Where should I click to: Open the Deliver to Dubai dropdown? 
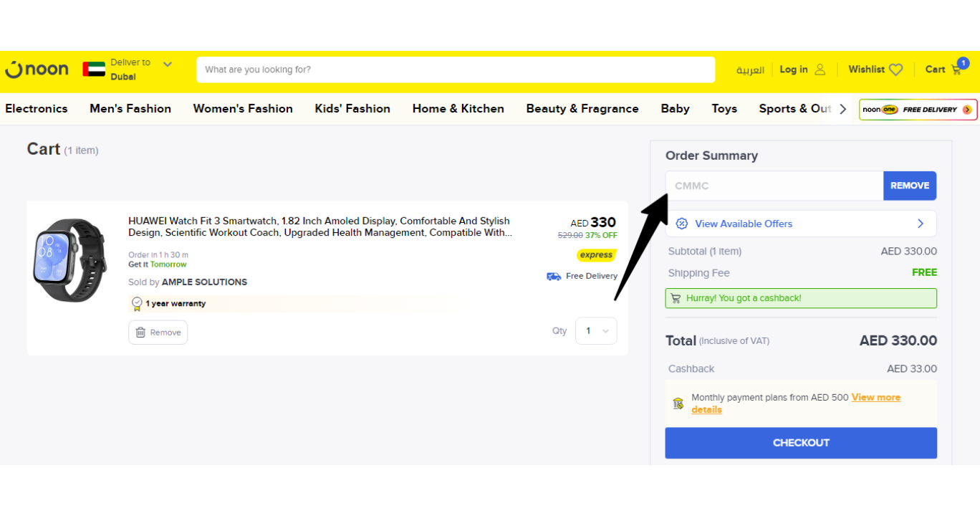[x=141, y=70]
